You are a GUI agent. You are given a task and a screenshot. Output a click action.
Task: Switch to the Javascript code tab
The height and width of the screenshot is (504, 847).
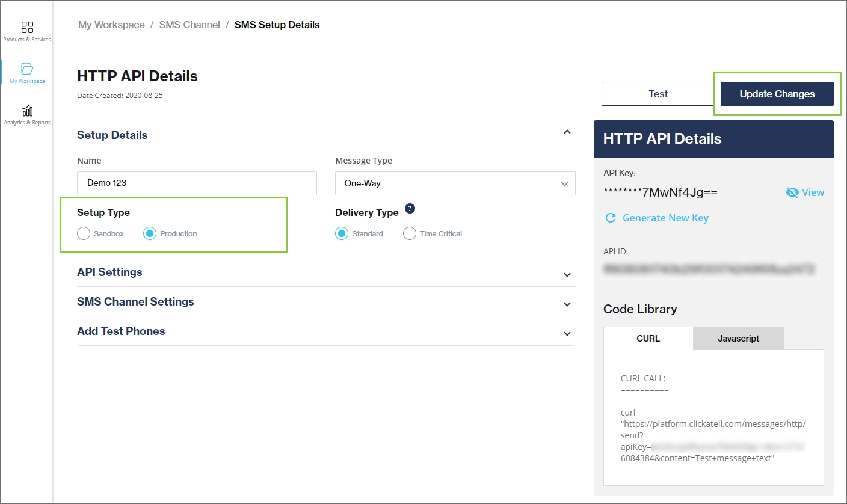click(738, 339)
